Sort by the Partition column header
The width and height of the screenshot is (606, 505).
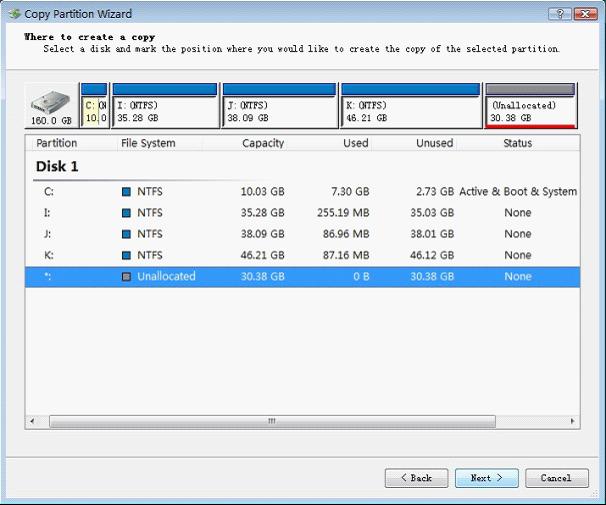(x=57, y=143)
